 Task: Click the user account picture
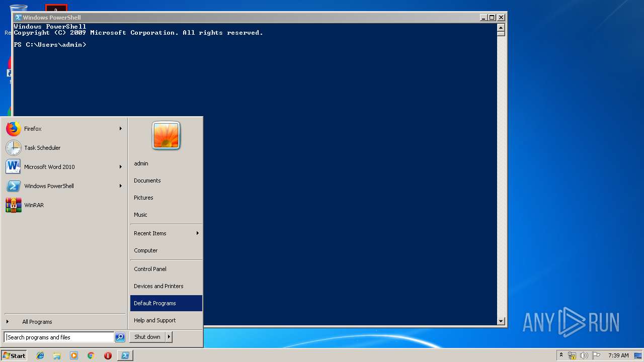166,136
